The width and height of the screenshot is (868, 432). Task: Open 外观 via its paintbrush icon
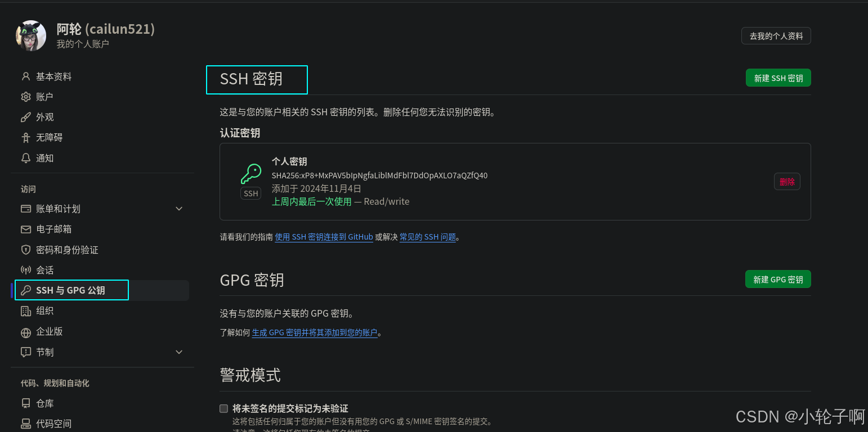[25, 116]
